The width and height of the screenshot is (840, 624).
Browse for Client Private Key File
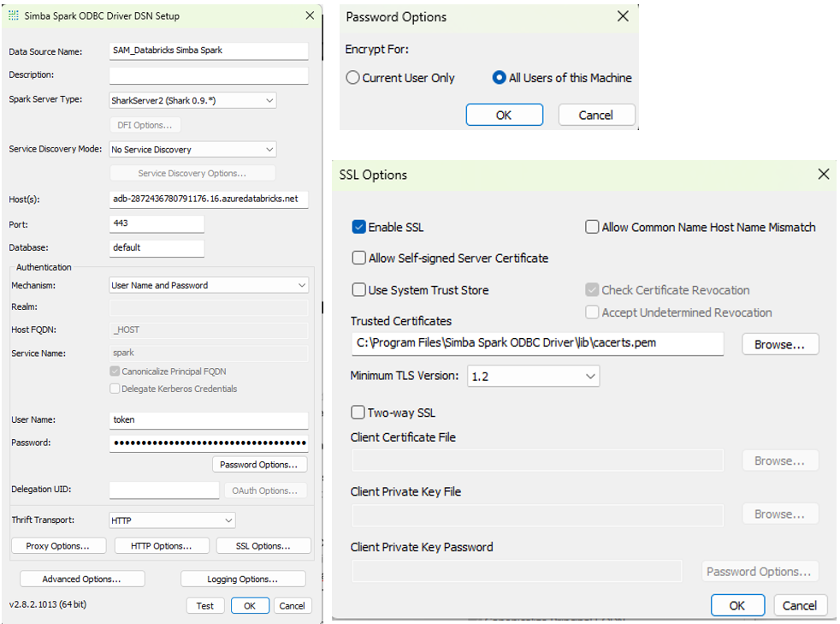(x=780, y=514)
